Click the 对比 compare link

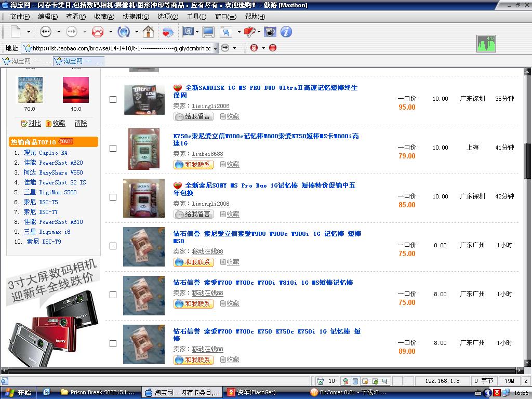pyautogui.click(x=31, y=123)
